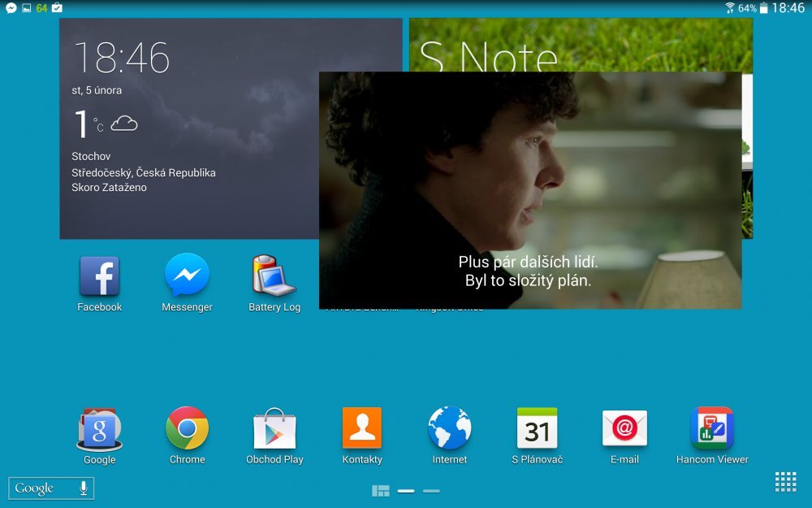Open the Kontakty contacts app

[x=361, y=427]
